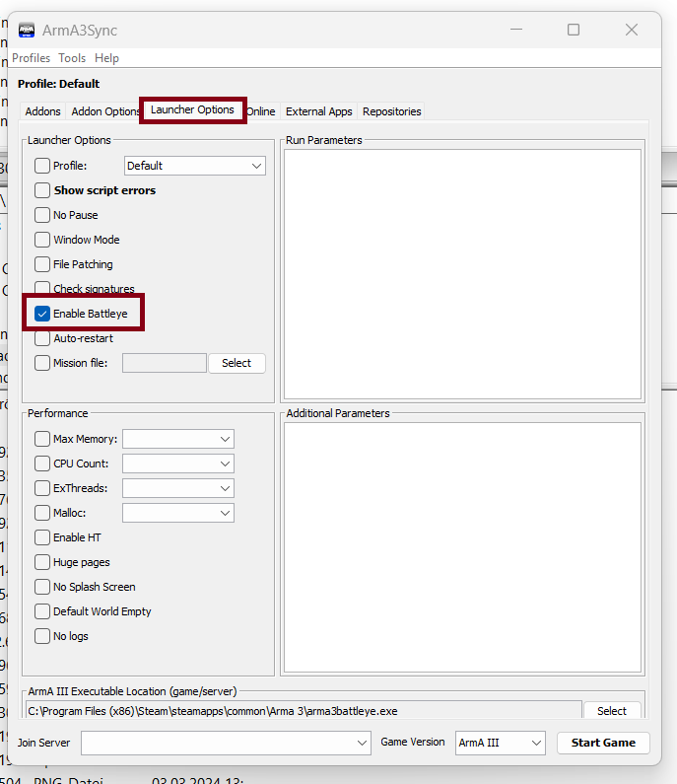Toggle Enable HT checkbox

[x=42, y=537]
